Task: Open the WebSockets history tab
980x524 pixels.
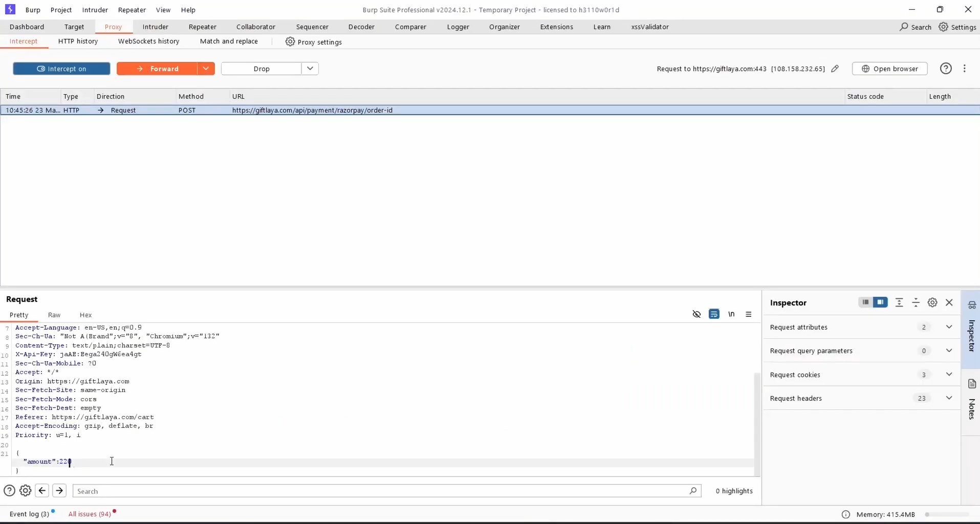Action: point(149,41)
